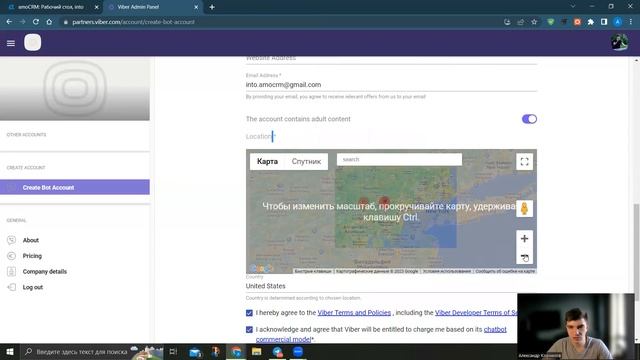Open the user profile avatar
Viewport: 640px width, 360px height.
pyautogui.click(x=619, y=42)
